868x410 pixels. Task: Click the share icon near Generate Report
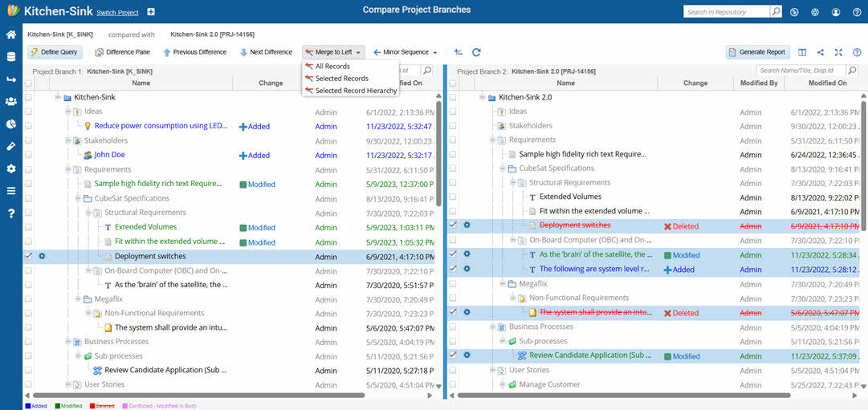pos(821,52)
